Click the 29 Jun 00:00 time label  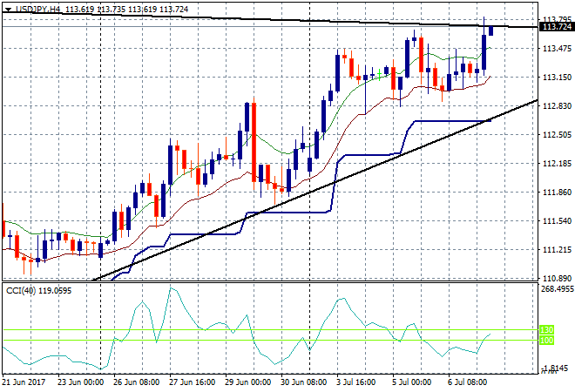pos(248,382)
